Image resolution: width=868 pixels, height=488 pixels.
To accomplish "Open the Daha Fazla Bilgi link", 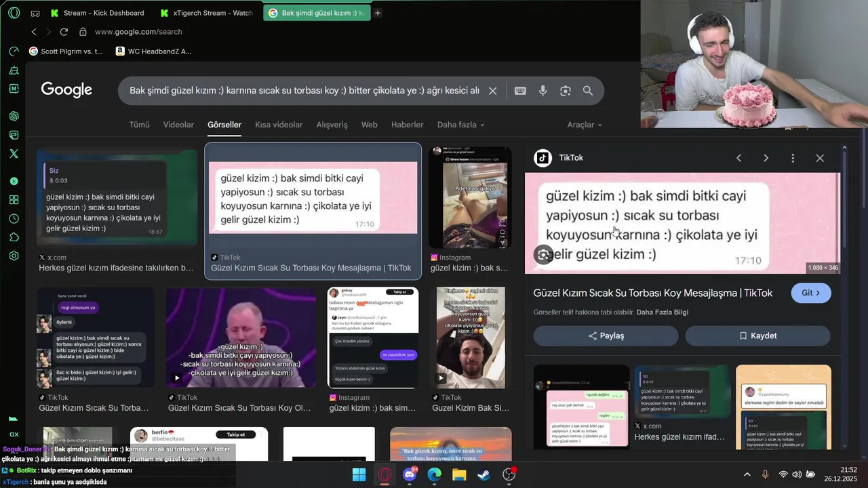I will [x=663, y=312].
